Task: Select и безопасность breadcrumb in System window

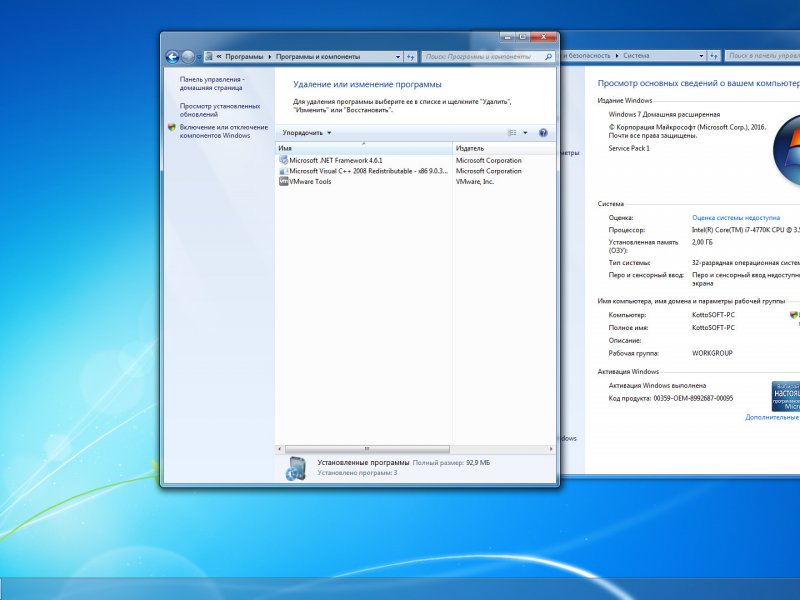Action: coord(587,56)
